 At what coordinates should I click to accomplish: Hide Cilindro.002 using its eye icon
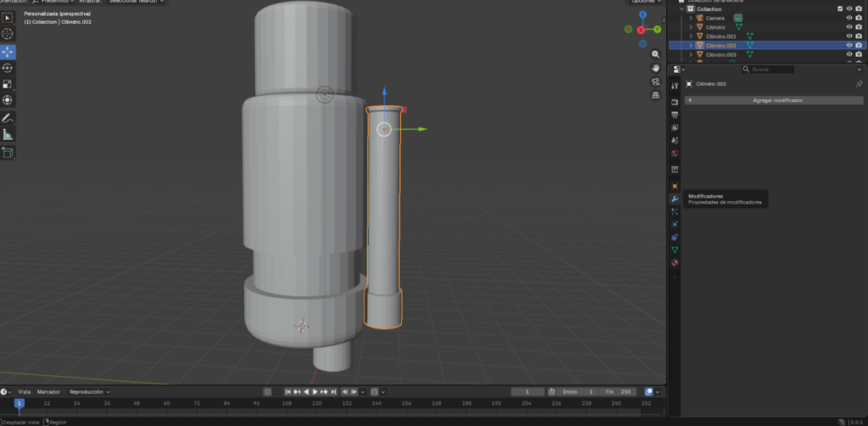[x=849, y=45]
